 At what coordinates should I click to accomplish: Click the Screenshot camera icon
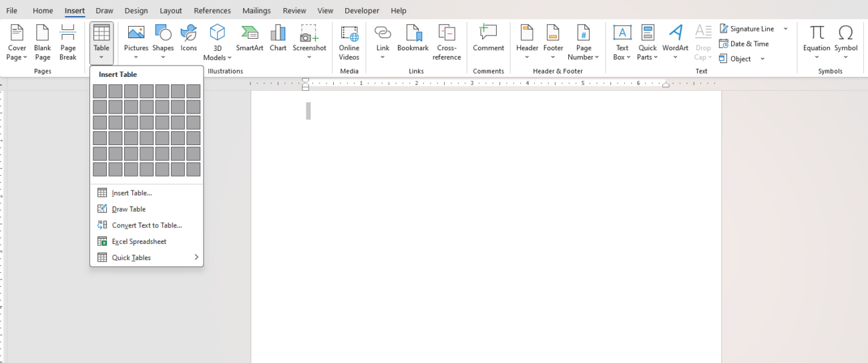tap(309, 33)
